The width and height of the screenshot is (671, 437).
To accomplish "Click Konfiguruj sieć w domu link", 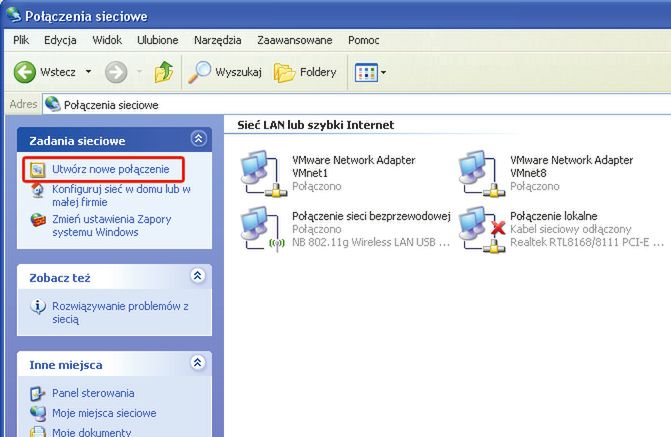I will 122,196.
